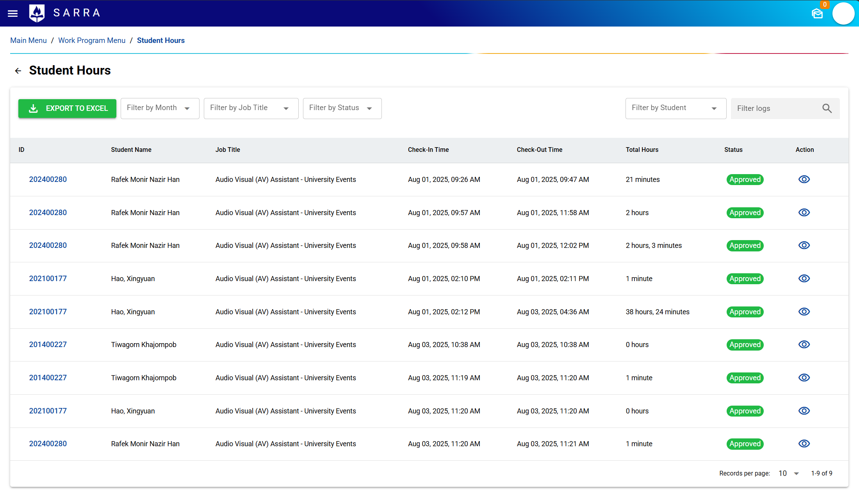Open student ID 201400227 link at 10:38 AM

pyautogui.click(x=48, y=345)
